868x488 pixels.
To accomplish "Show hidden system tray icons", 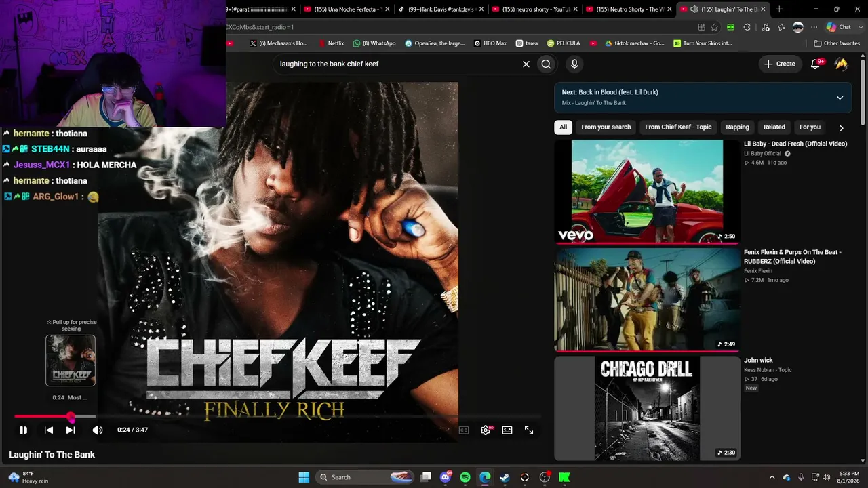I will [772, 477].
